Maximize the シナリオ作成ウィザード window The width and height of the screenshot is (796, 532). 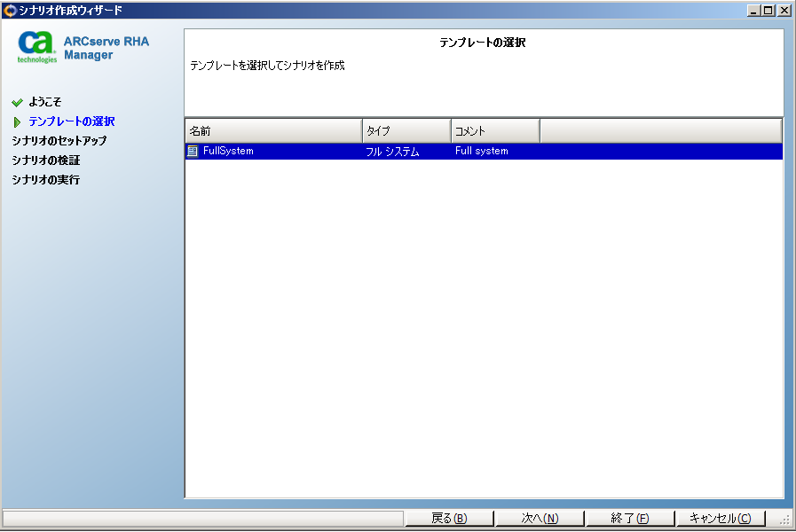coord(768,10)
